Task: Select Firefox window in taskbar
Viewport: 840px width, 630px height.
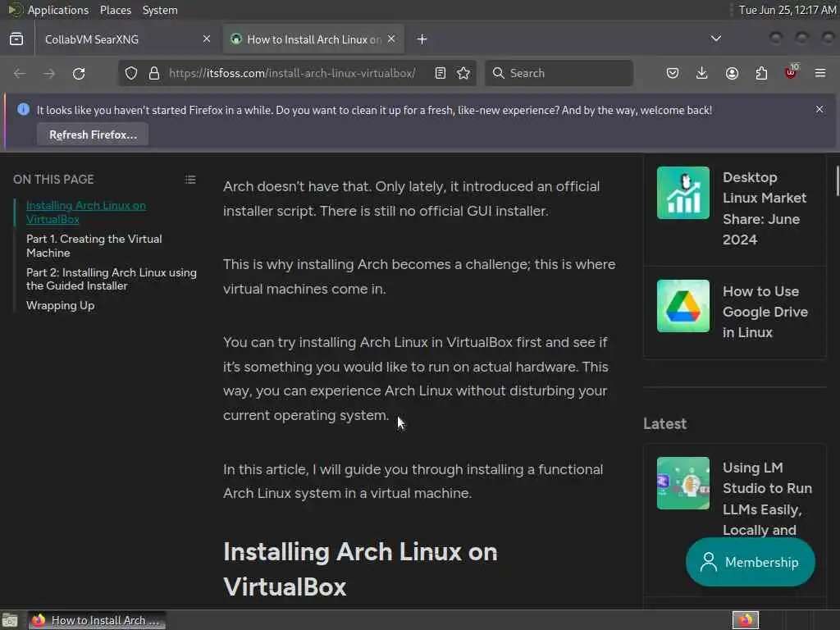Action: (97, 620)
